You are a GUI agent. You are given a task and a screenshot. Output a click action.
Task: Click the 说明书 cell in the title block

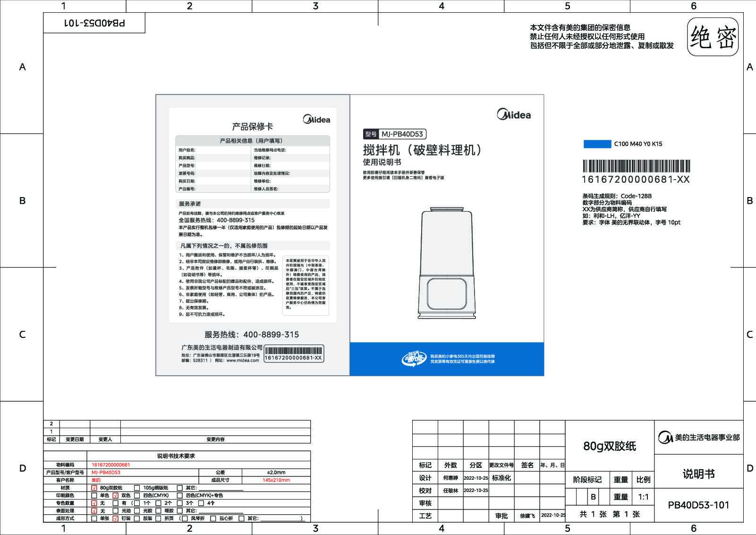tap(698, 474)
